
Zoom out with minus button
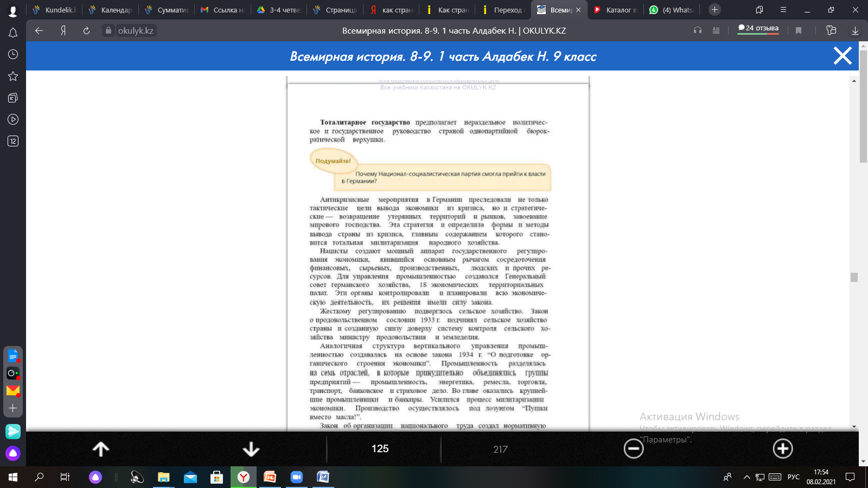[x=633, y=448]
